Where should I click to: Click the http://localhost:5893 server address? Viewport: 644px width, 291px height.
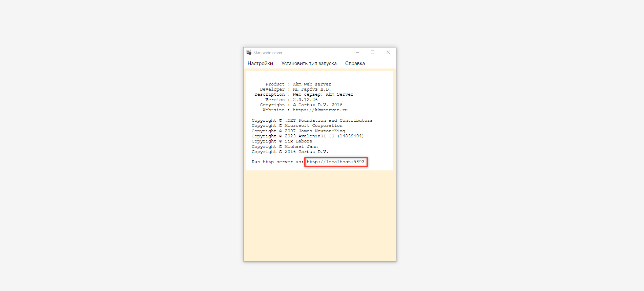[335, 162]
